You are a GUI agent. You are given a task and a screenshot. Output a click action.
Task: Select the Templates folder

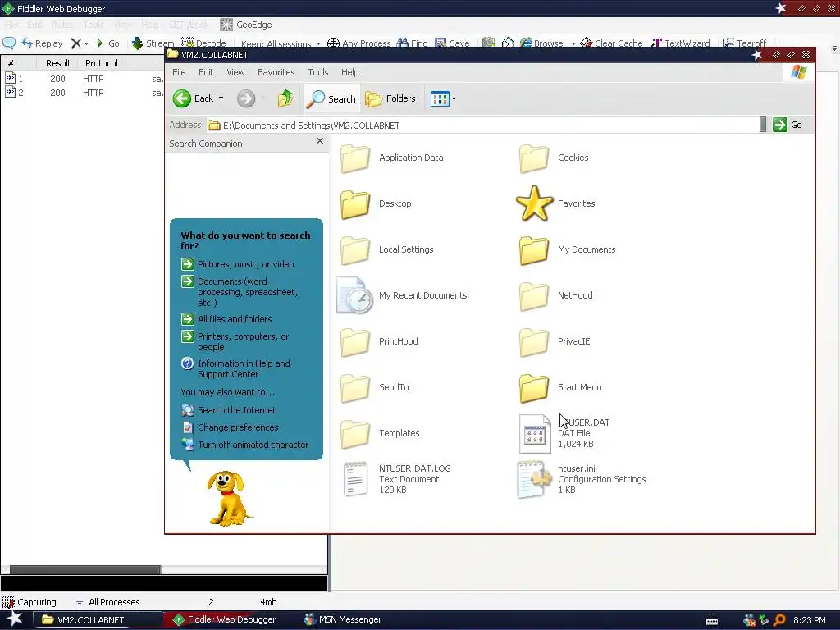point(381,433)
